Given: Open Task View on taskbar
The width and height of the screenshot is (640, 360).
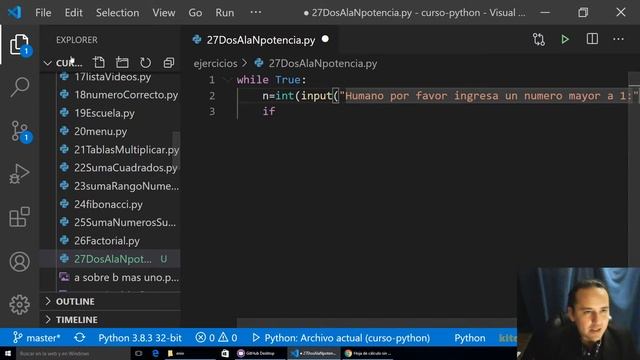Looking at the screenshot, I should 139,353.
